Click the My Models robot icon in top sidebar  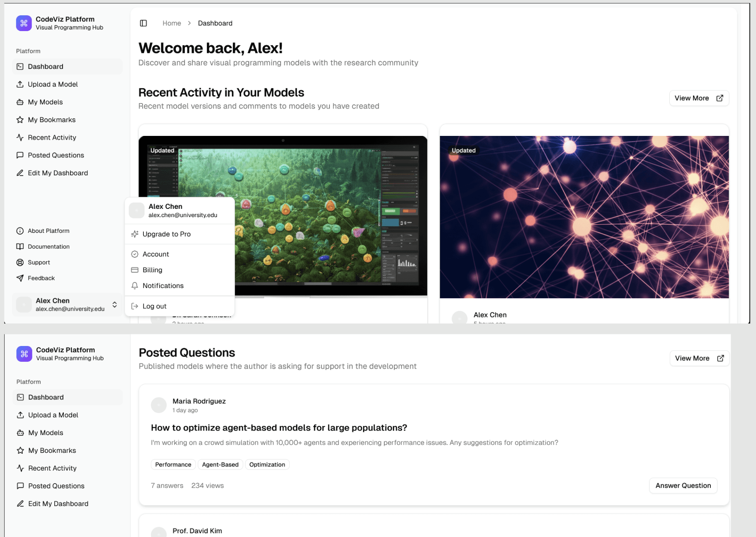pyautogui.click(x=20, y=102)
